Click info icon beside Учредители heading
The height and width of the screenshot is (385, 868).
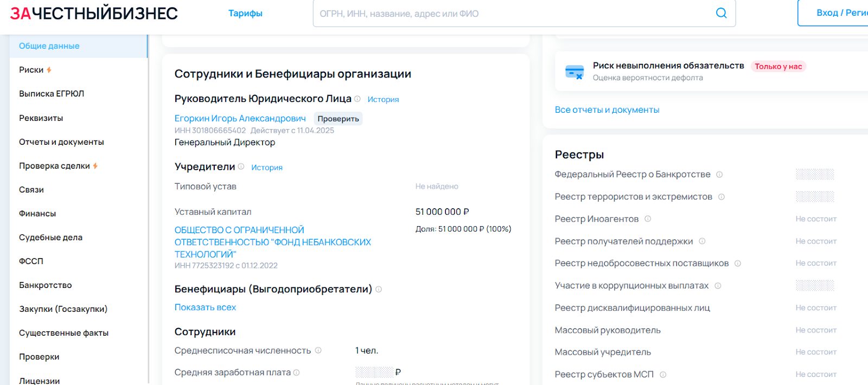(241, 166)
